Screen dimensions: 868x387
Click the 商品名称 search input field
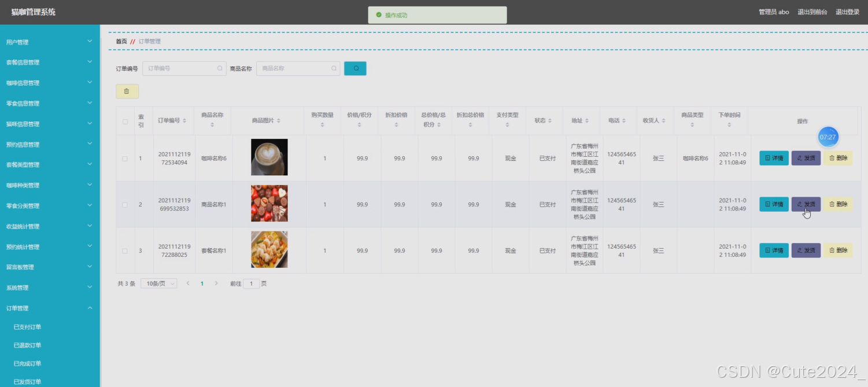tap(298, 68)
